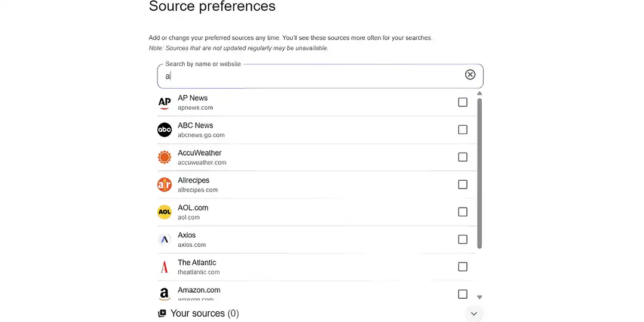Click the Amazon.com source name
The height and width of the screenshot is (322, 644).
(199, 290)
